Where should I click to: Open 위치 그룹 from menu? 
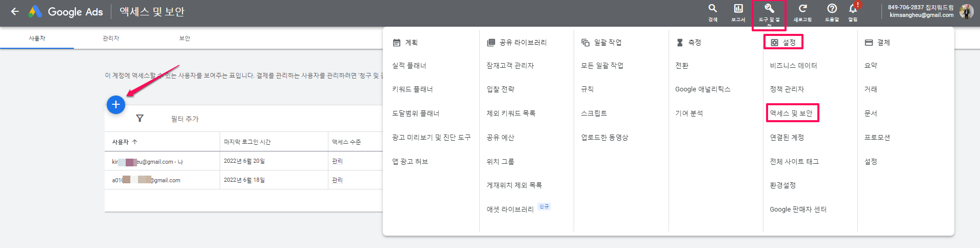coord(500,162)
